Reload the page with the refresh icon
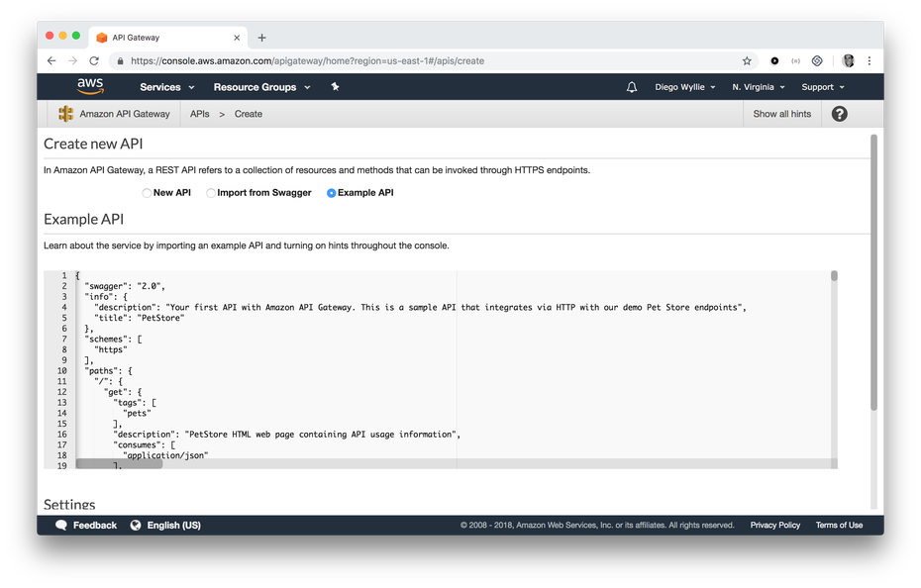 tap(94, 60)
